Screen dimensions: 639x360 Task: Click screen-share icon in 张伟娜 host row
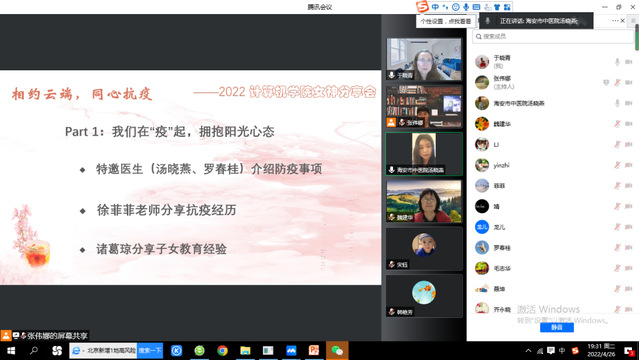(606, 82)
